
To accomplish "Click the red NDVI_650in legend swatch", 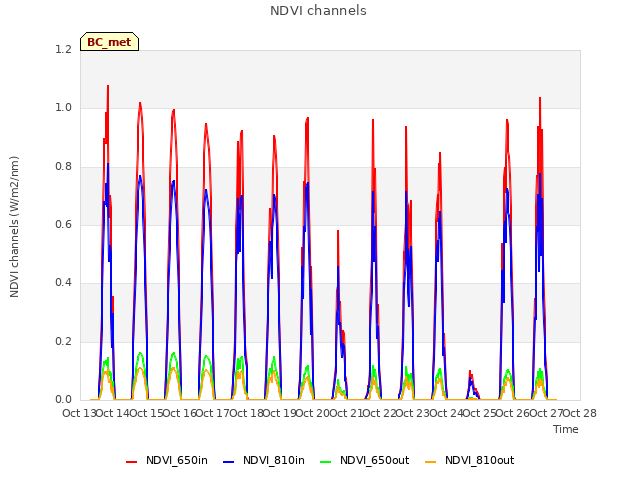I will coord(131,461).
